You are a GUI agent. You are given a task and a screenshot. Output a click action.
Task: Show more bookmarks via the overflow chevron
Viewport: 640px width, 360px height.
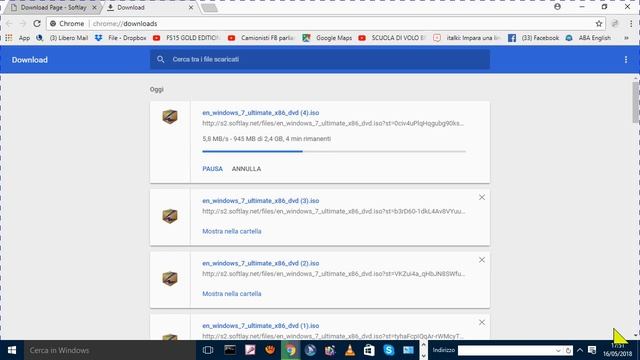[x=626, y=38]
